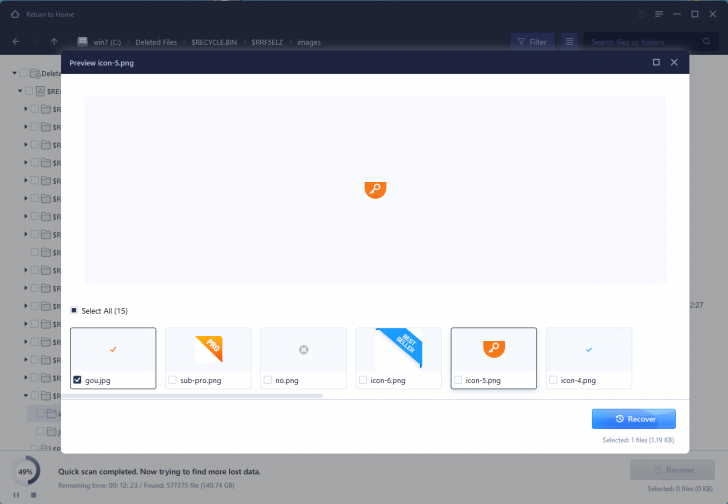Expand the second $R subfolder in tree
This screenshot has width=728, height=504.
[26, 127]
